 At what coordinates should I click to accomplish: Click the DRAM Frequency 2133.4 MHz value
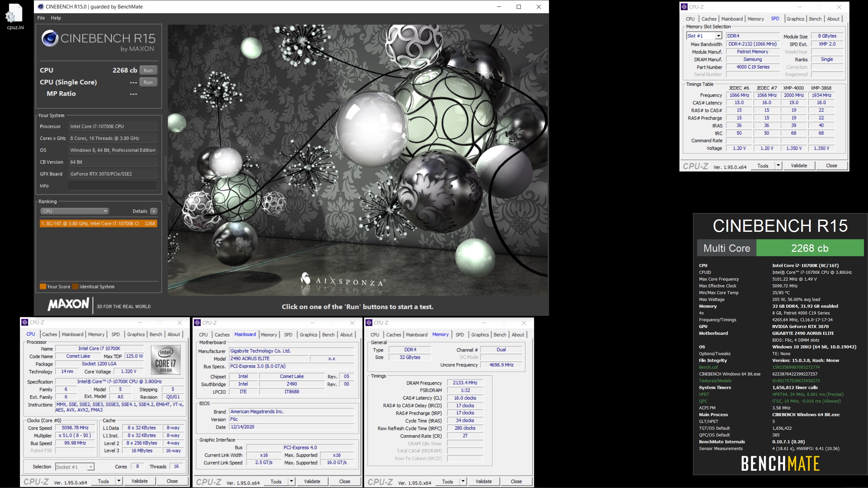pyautogui.click(x=465, y=383)
